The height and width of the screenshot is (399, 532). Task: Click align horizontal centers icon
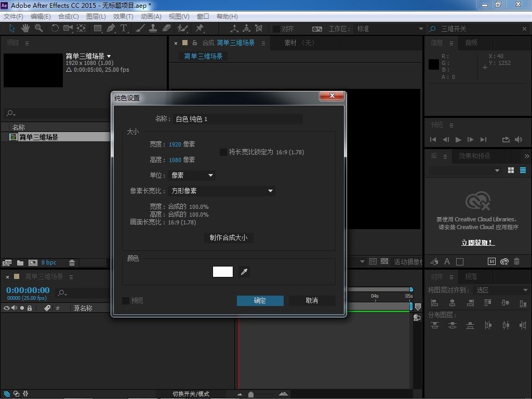point(453,303)
